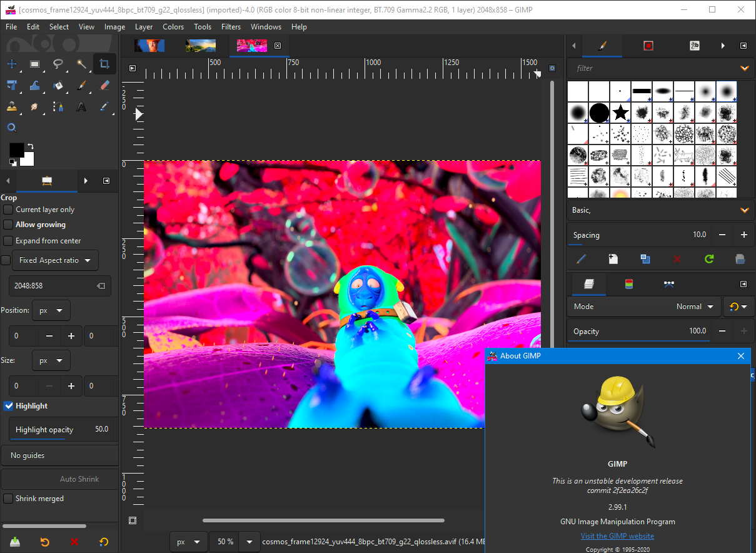The height and width of the screenshot is (553, 756).
Task: Select the Bucket Fill tool
Action: pos(58,86)
